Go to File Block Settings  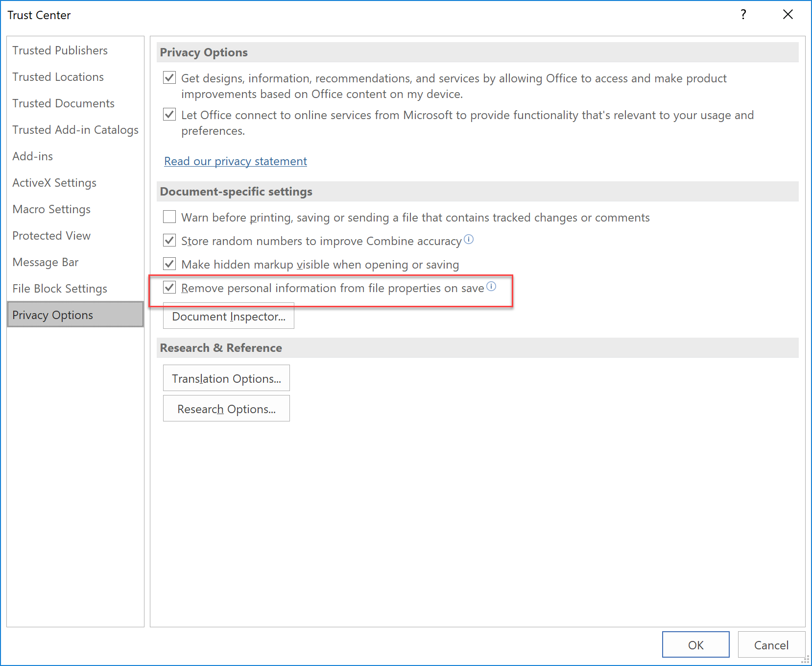coord(60,289)
